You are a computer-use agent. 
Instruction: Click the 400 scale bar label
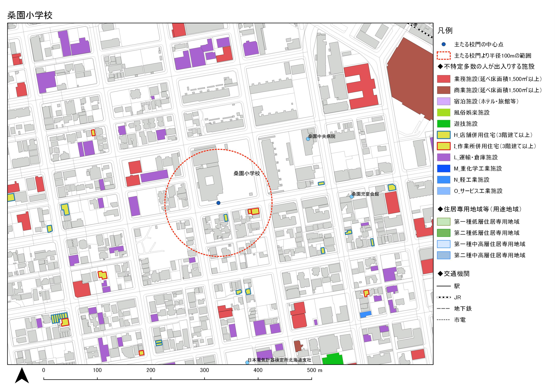point(258,370)
